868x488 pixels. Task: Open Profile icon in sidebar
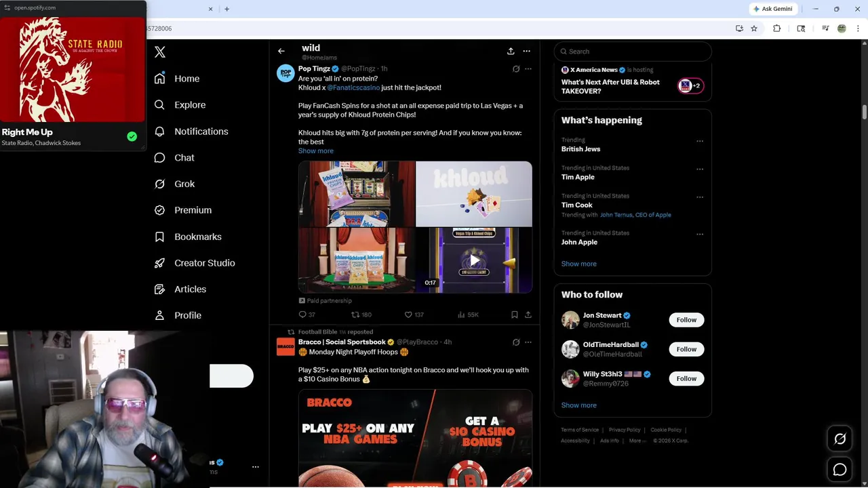(x=159, y=315)
